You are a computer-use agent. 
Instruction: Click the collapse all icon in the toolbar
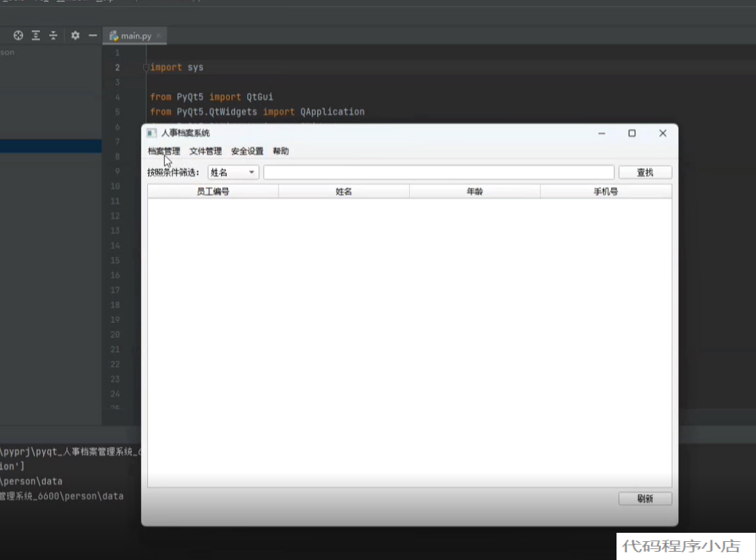(54, 35)
